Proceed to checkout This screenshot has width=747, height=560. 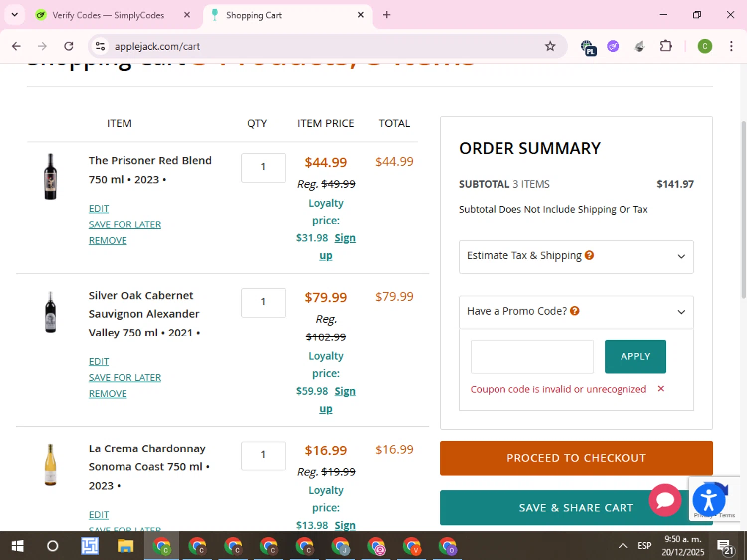[x=576, y=458]
